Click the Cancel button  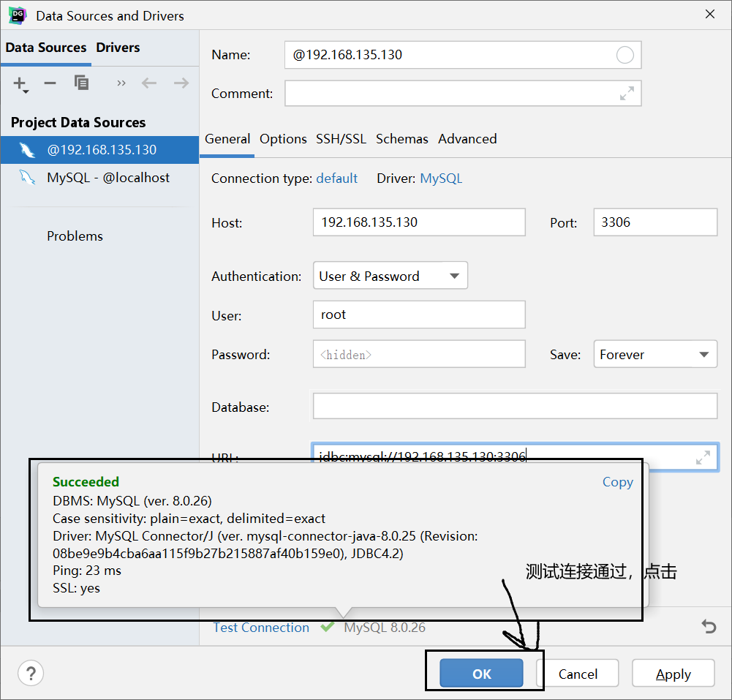(x=578, y=674)
